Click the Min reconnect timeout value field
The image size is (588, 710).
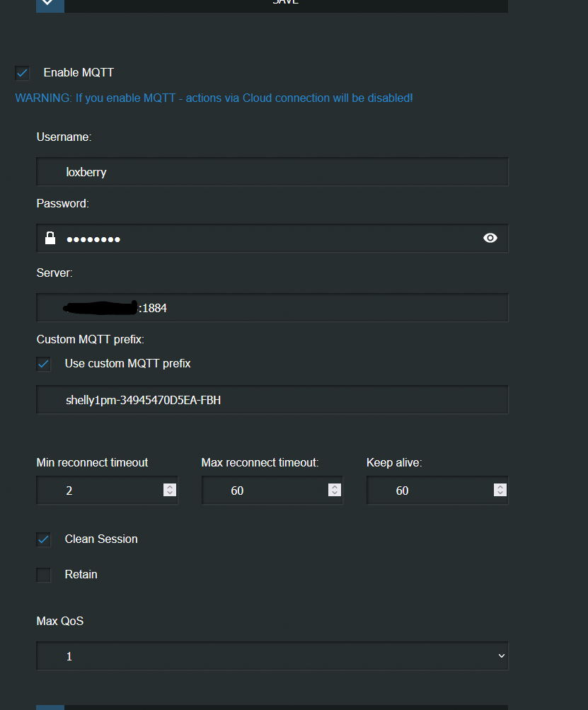click(99, 491)
